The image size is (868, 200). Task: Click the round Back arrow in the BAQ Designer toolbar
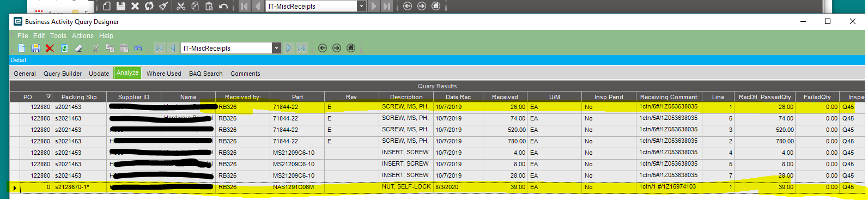point(323,48)
